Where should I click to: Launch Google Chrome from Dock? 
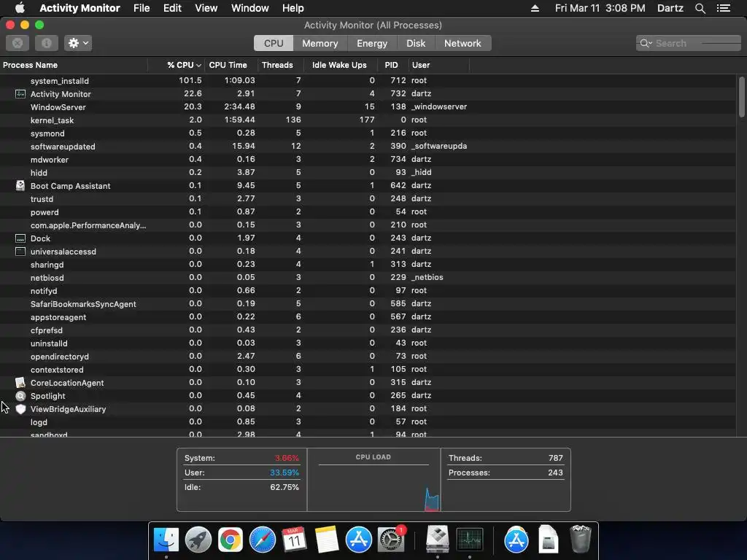[x=230, y=540]
